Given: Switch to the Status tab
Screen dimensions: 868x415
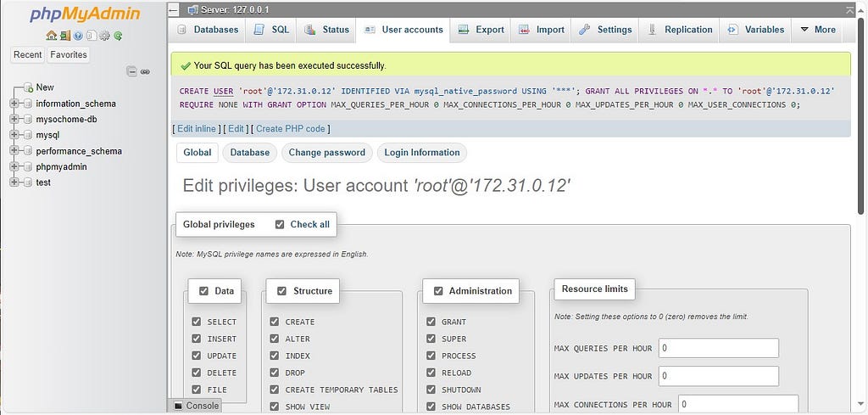Looking at the screenshot, I should [x=326, y=30].
